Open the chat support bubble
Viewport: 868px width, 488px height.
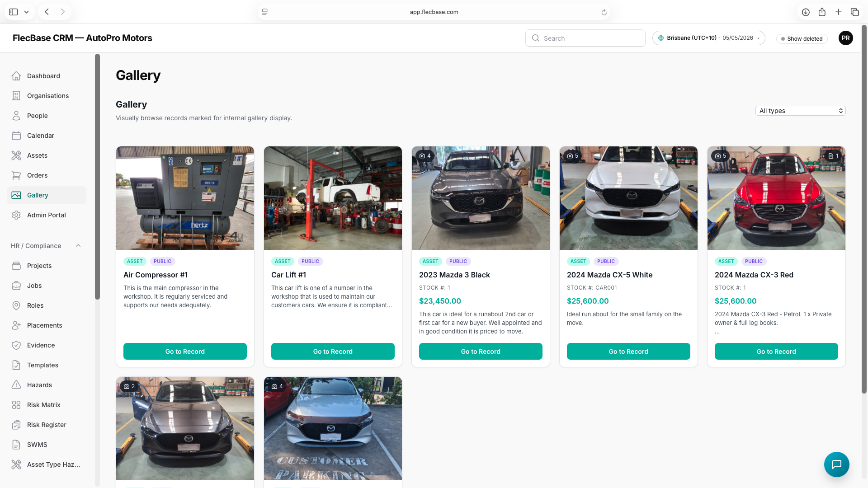coord(836,464)
